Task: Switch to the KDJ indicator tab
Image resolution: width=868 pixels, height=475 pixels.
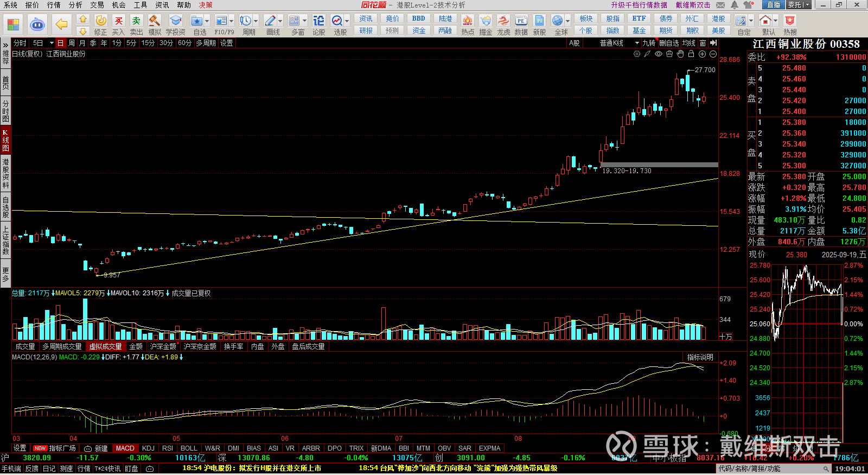Action: click(148, 448)
